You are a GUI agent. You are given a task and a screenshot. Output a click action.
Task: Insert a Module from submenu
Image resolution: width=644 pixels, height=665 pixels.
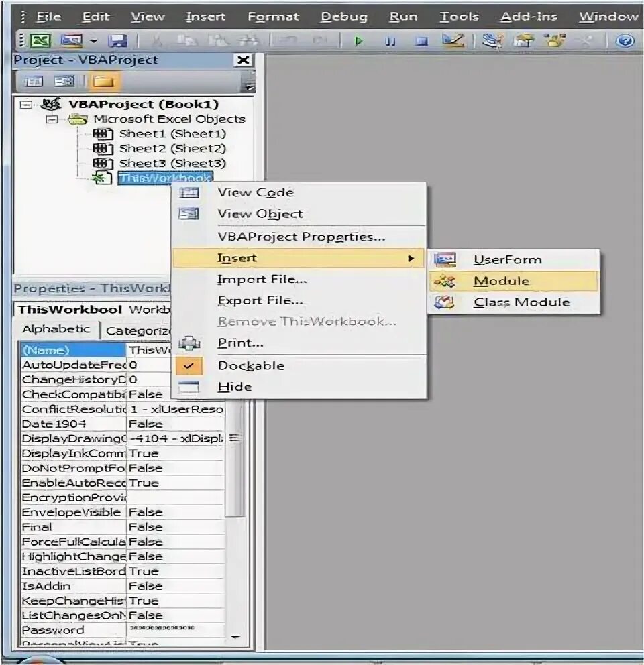tap(514, 281)
